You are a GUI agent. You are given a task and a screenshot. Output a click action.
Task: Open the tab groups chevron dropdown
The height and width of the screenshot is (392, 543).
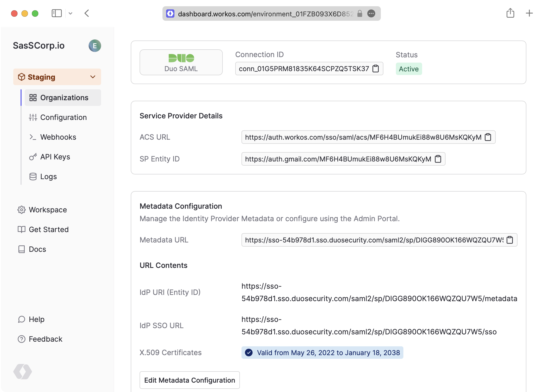tap(70, 13)
